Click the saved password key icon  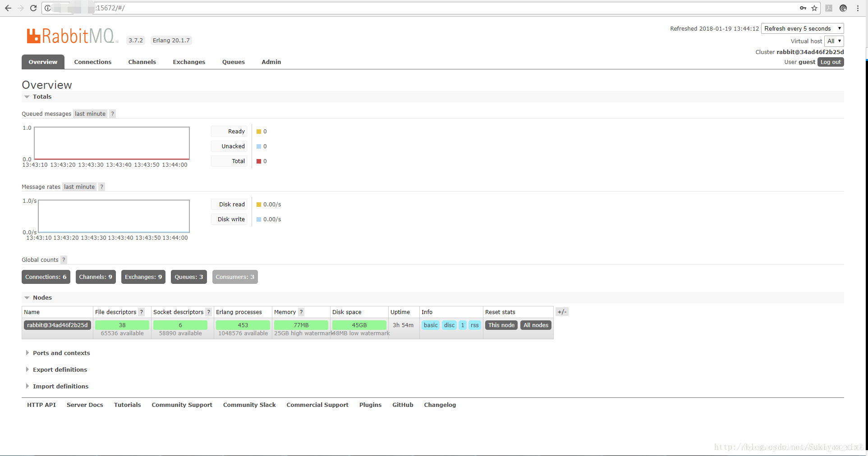coord(803,8)
